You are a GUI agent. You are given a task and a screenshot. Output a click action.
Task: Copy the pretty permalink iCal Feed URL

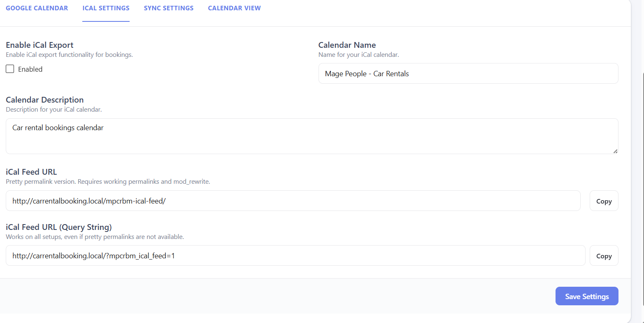tap(604, 201)
